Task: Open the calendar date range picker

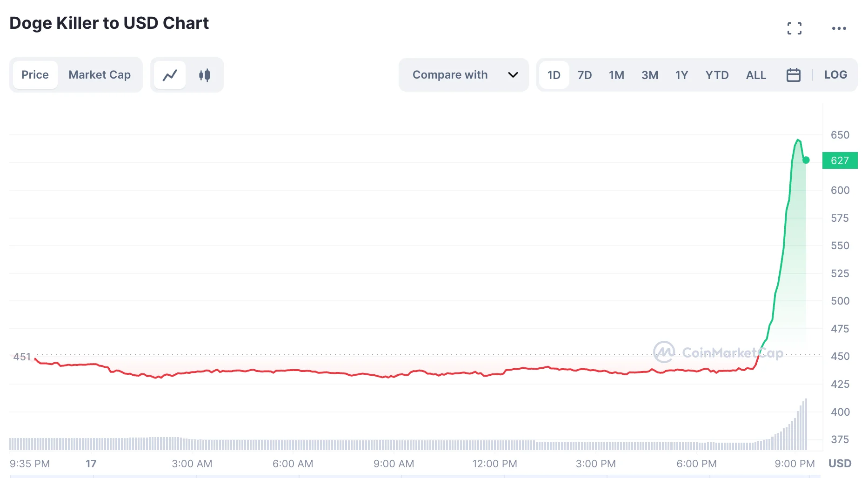Action: pos(793,75)
